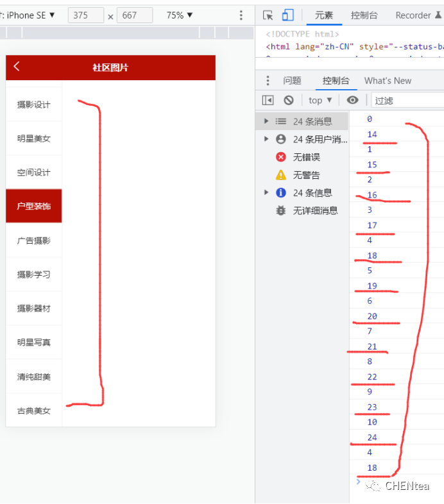The height and width of the screenshot is (504, 444).
Task: Click the console log value 14
Action: coord(372,135)
